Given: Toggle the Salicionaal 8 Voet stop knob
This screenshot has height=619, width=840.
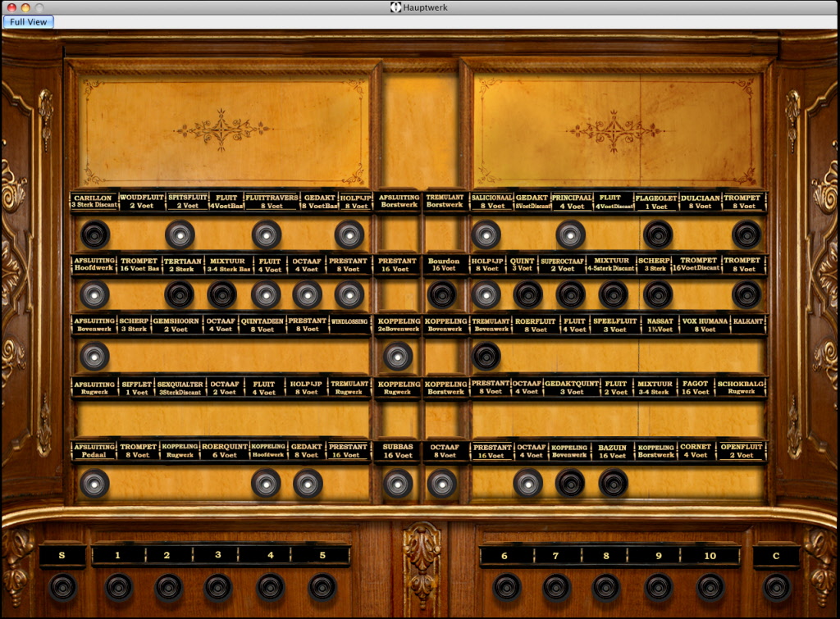Looking at the screenshot, I should [486, 234].
